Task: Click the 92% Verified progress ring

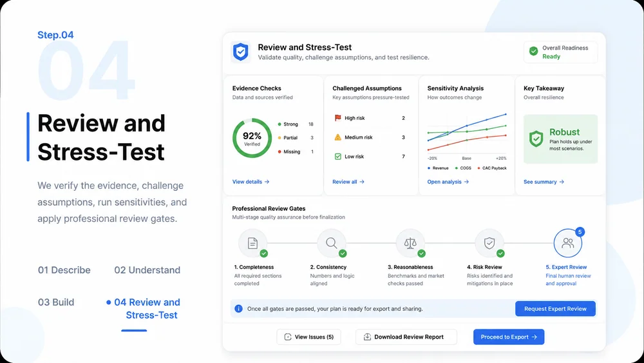Action: tap(252, 138)
